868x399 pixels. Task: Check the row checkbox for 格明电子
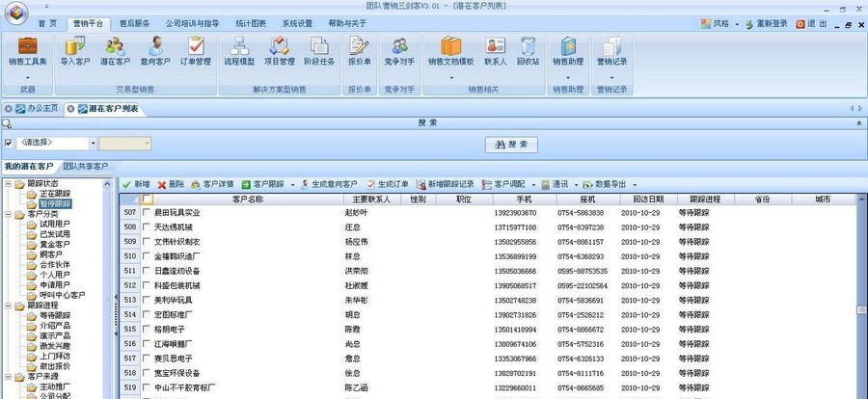(147, 330)
